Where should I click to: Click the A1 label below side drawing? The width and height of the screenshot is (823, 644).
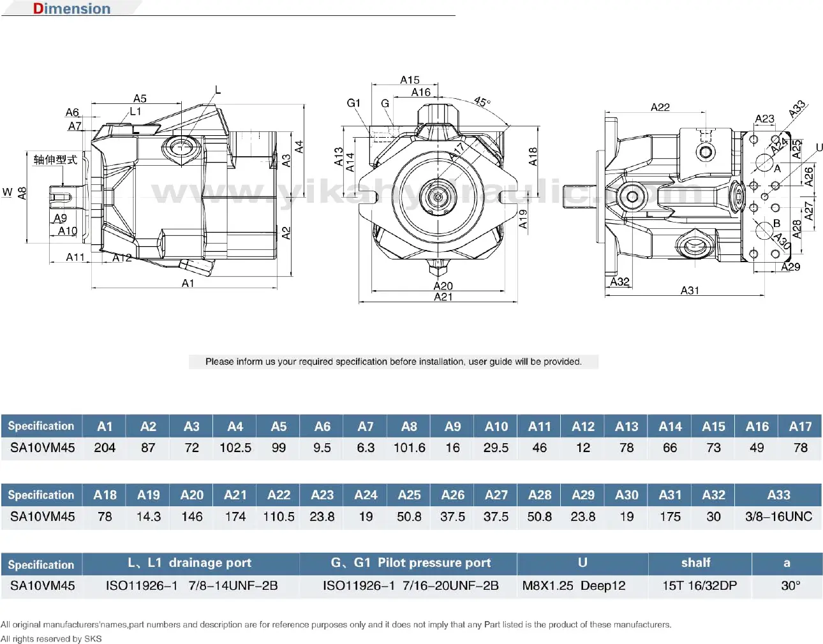188,283
